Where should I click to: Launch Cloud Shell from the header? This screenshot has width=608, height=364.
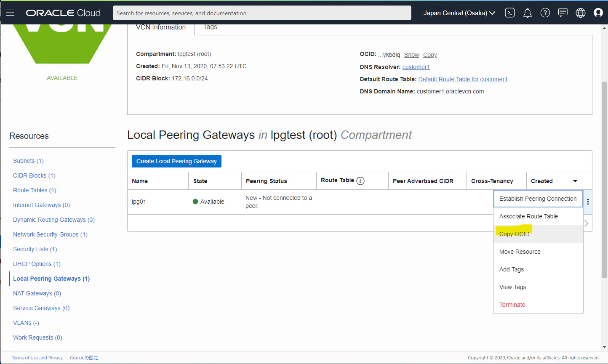pyautogui.click(x=510, y=13)
